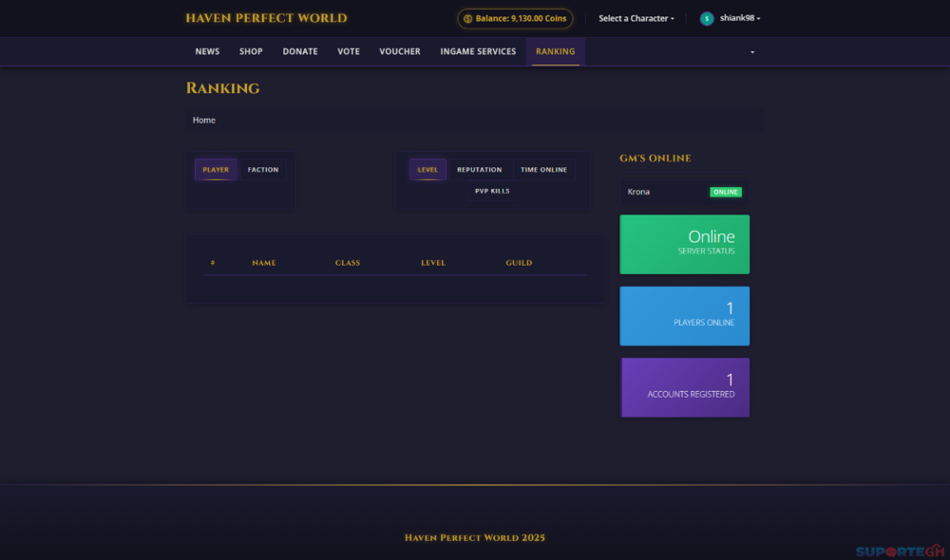The width and height of the screenshot is (950, 560).
Task: Keep LEVEL selected as sort option
Action: 427,169
